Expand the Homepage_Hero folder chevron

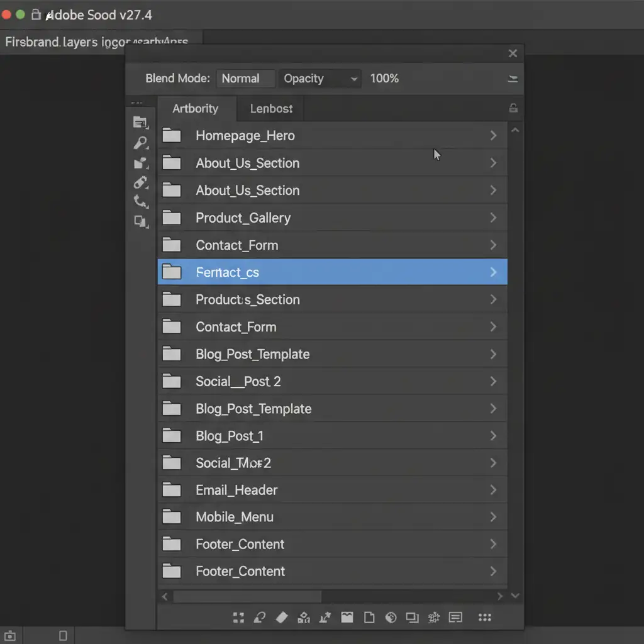493,135
